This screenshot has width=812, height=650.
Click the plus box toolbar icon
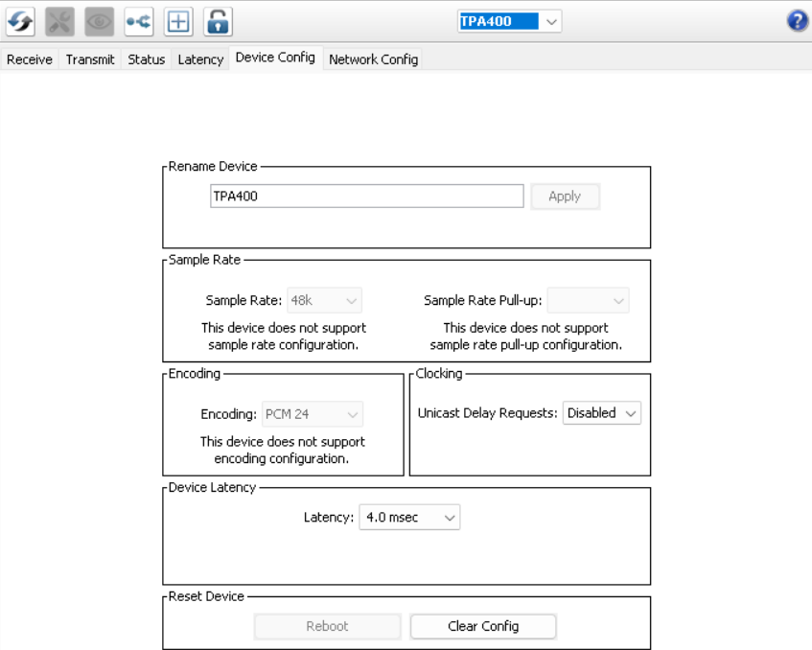(x=177, y=21)
